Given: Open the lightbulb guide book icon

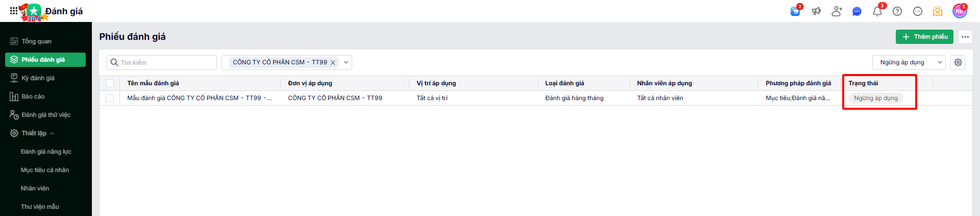Looking at the screenshot, I should pyautogui.click(x=938, y=11).
